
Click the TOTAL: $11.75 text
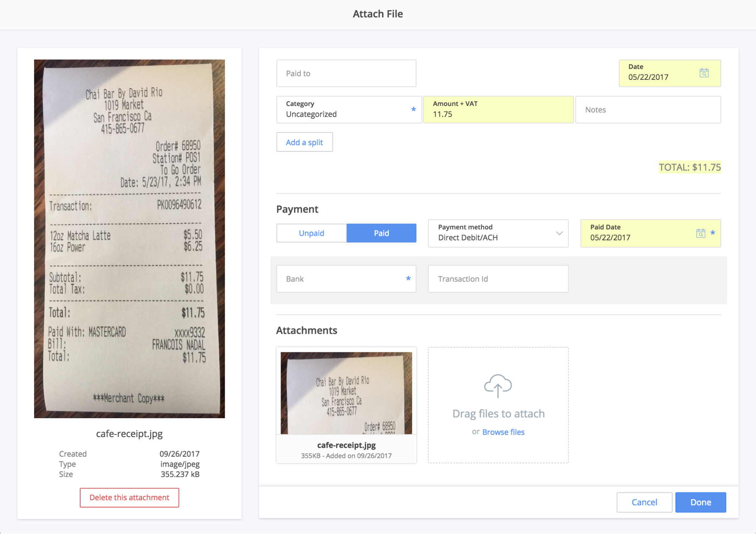coord(690,167)
